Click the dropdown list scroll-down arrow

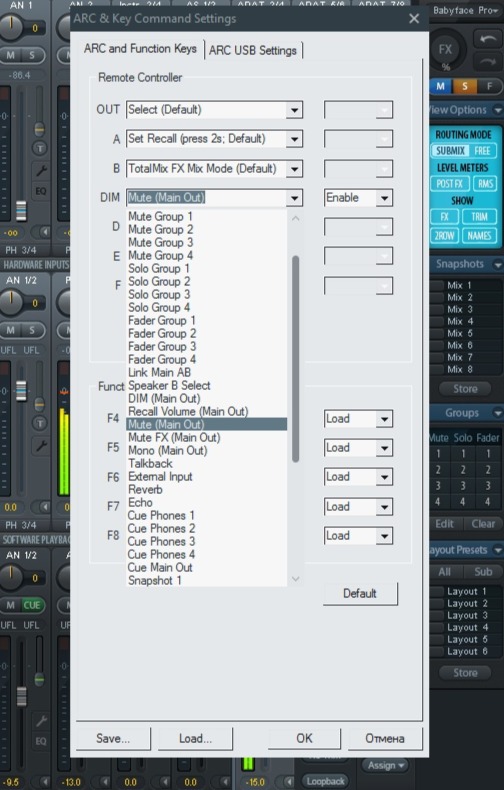click(x=296, y=579)
